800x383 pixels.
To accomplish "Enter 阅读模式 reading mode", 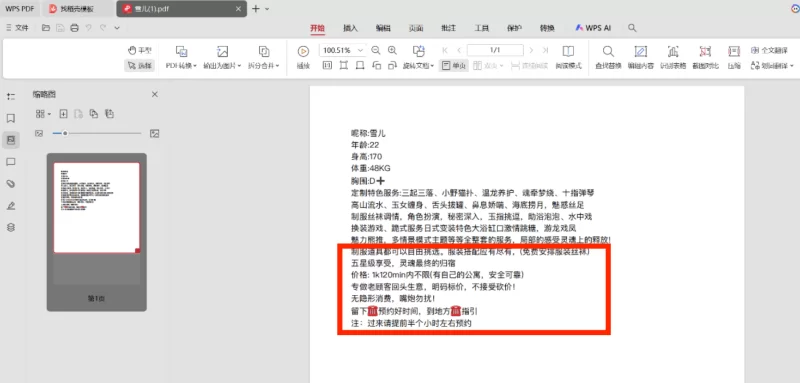I will (568, 58).
